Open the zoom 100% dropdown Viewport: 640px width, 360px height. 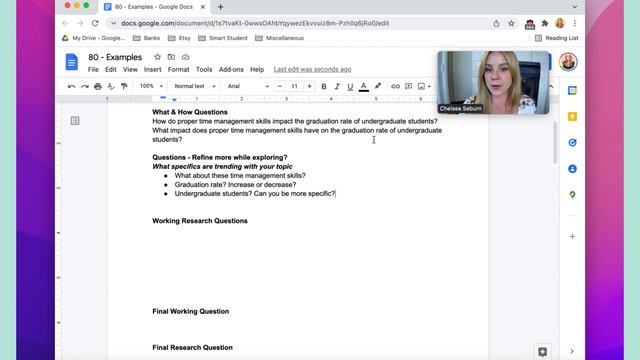tap(151, 86)
